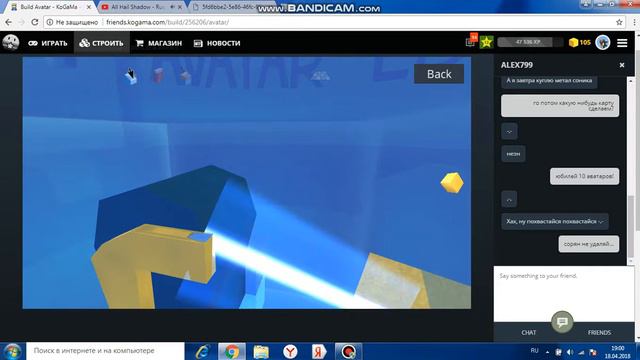Viewport: 640px width, 360px height.
Task: Open the red Я Yandex taskbar icon
Action: point(319,351)
